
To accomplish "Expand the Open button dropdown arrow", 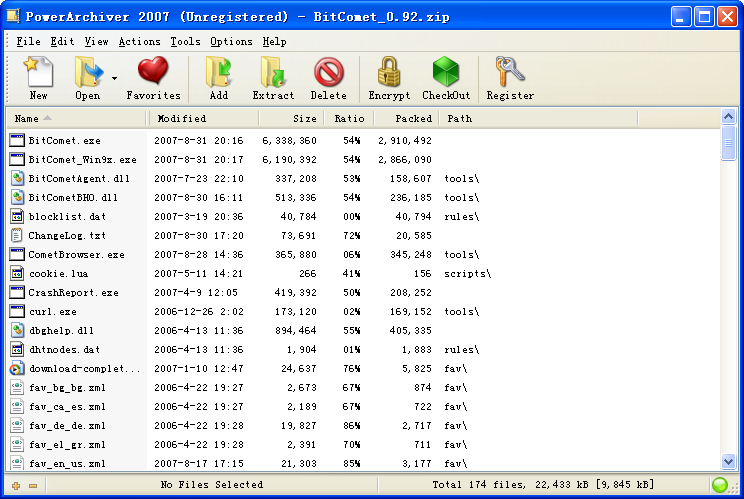I will click(114, 78).
